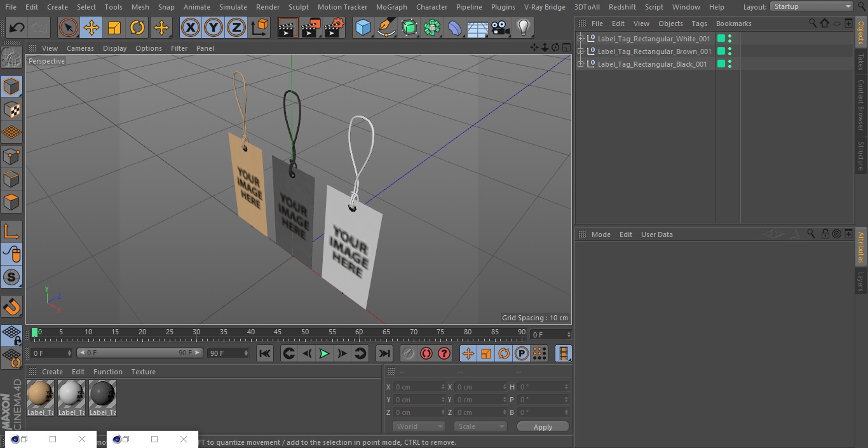This screenshot has height=448, width=868.
Task: Add a Light object bulb icon
Action: point(524,27)
